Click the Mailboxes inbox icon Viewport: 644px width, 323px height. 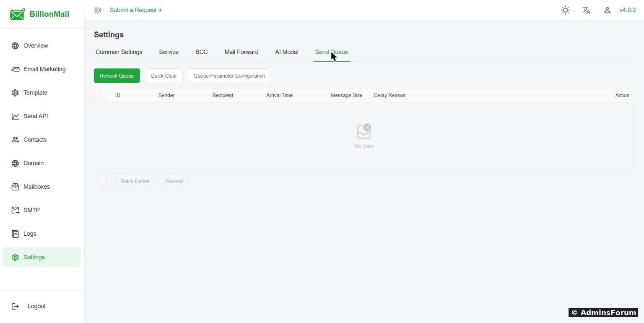point(15,187)
